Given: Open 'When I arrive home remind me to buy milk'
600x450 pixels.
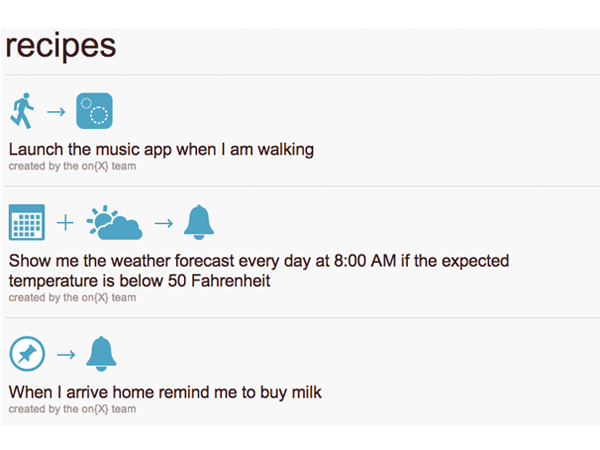Looking at the screenshot, I should pyautogui.click(x=165, y=393).
